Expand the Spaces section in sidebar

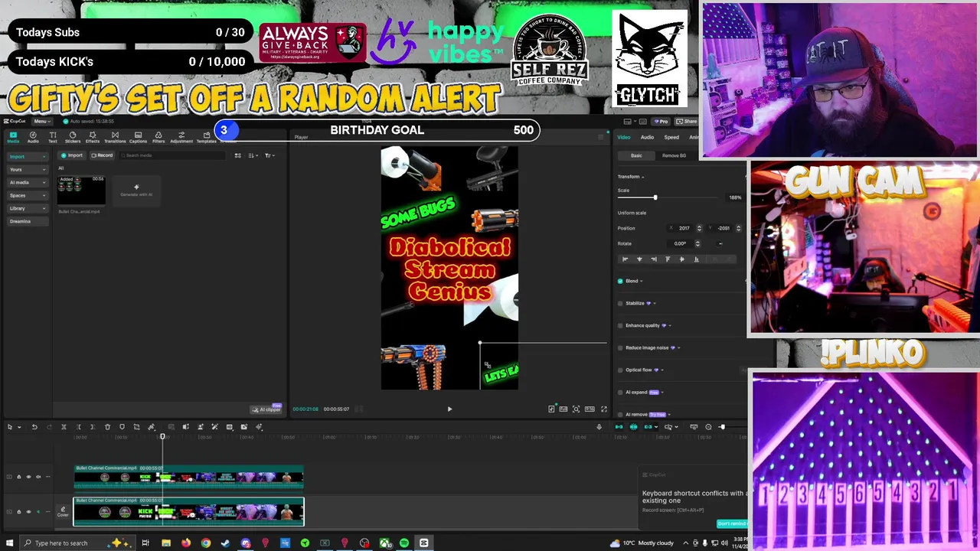pyautogui.click(x=28, y=195)
